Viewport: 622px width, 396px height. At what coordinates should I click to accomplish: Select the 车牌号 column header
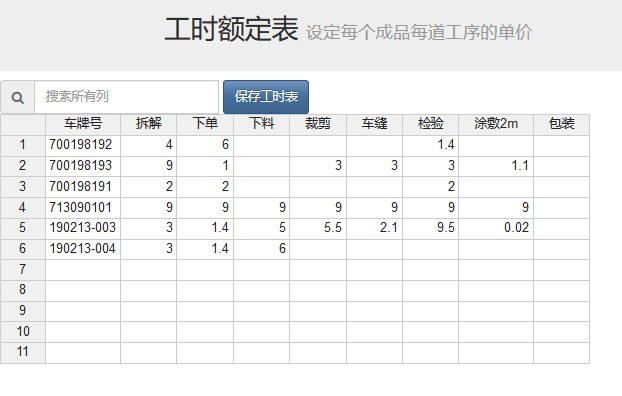(83, 125)
